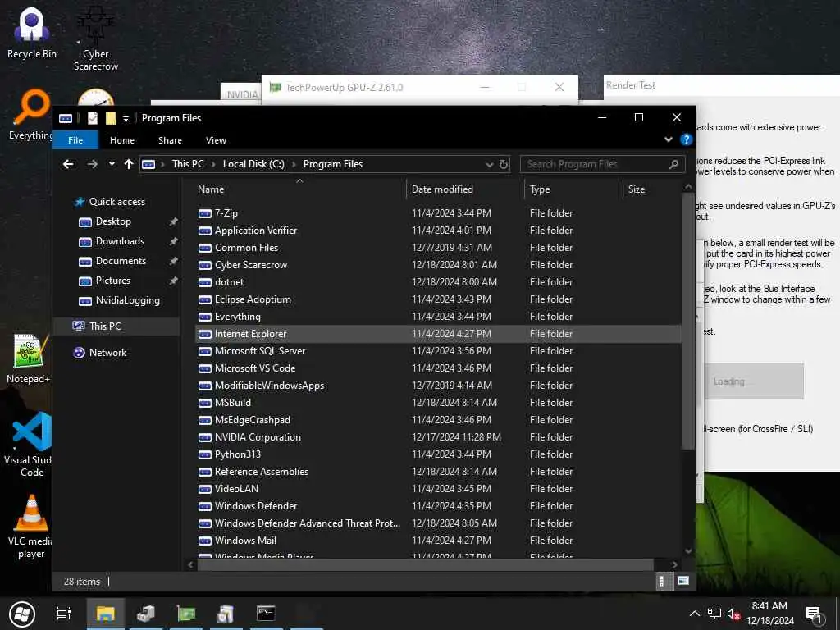Screen dimensions: 840x630
Task: Select Downloads in navigation pane
Action: coord(120,242)
